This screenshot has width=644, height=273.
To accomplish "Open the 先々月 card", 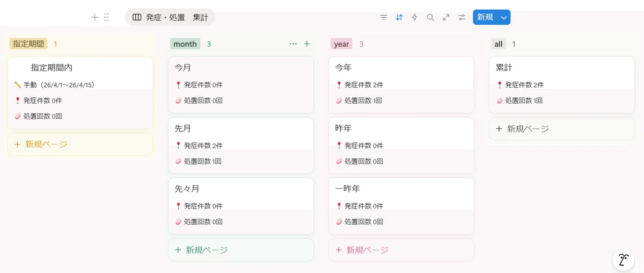I will 241,206.
